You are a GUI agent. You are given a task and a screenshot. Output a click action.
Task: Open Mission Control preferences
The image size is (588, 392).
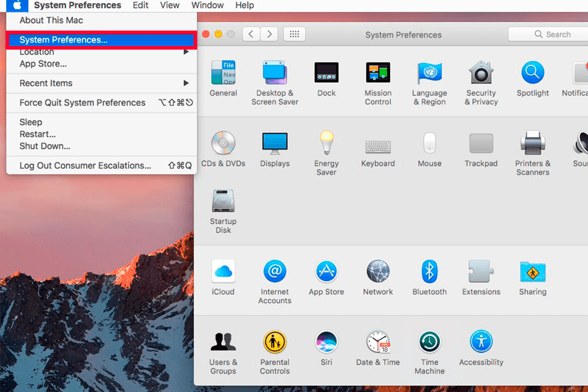378,83
